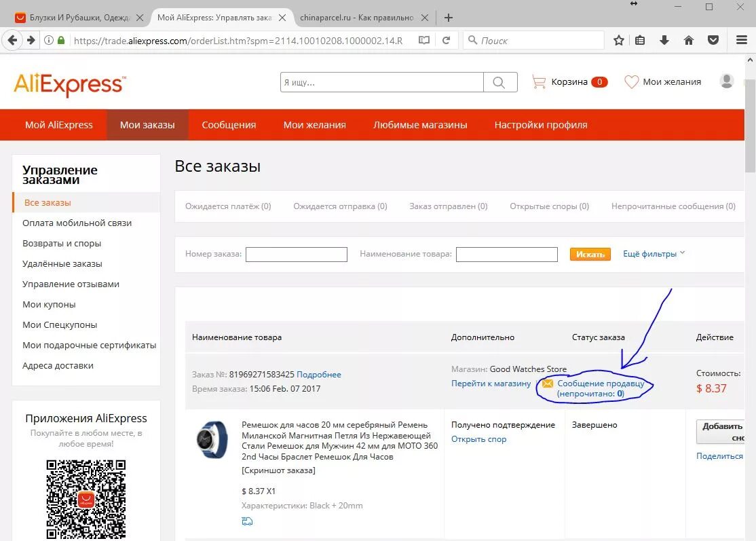Open product title link Ремешок для часов

[x=339, y=441]
